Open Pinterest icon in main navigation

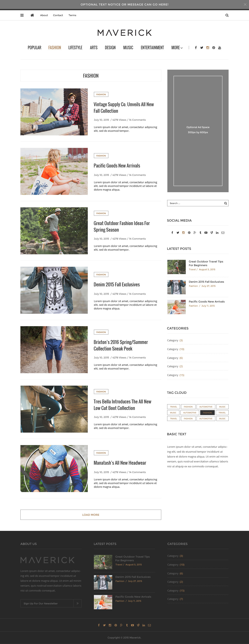(x=213, y=48)
